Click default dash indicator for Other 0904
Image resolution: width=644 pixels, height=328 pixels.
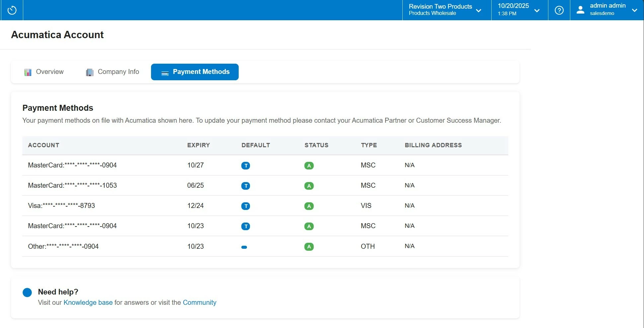[244, 247]
